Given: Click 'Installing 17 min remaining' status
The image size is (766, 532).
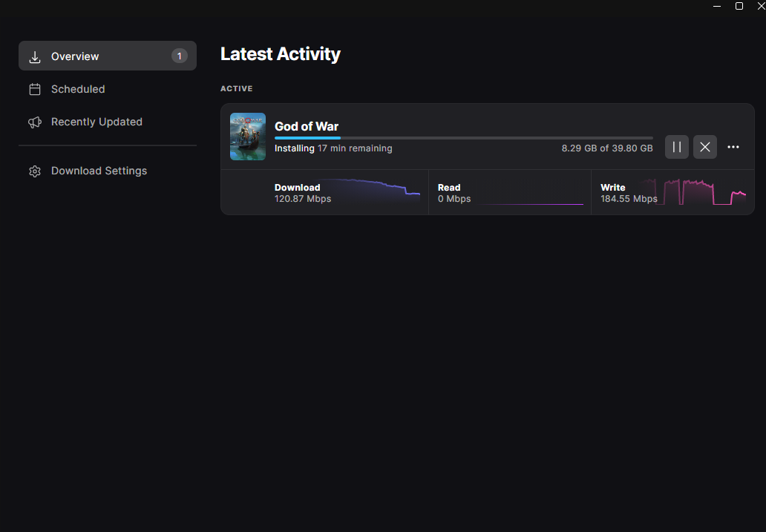Looking at the screenshot, I should 333,148.
